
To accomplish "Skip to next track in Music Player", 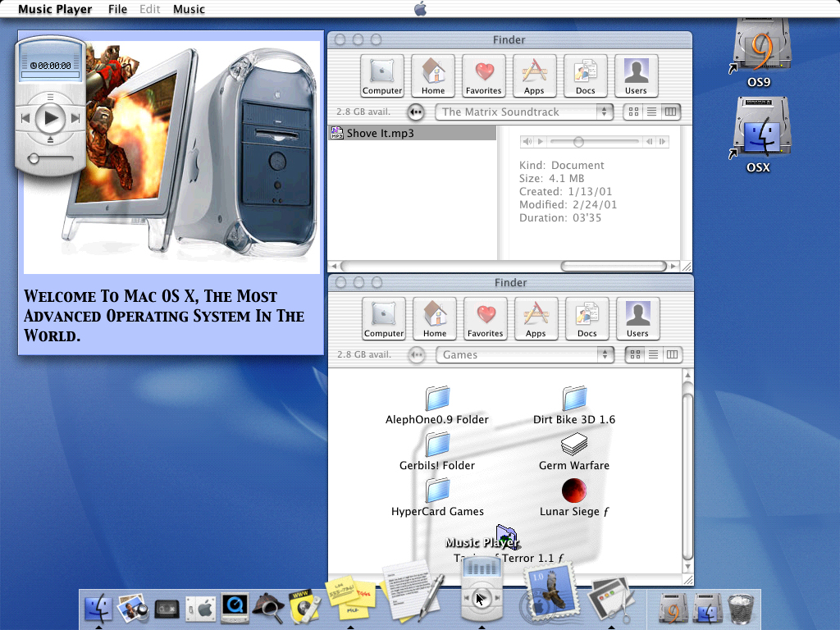I will coord(75,118).
